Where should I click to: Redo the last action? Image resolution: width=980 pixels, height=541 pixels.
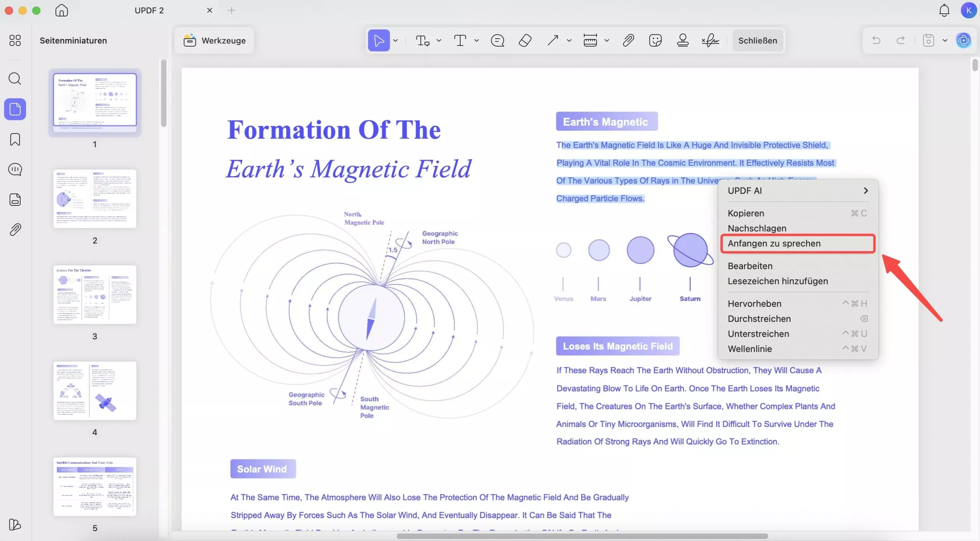(x=901, y=40)
